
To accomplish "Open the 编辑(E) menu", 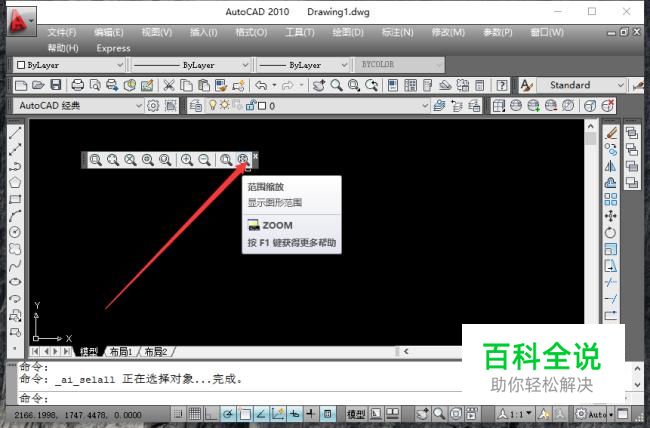I will click(x=109, y=32).
